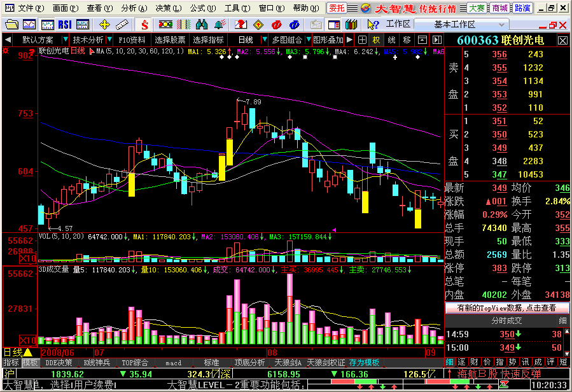Toggle the 权 adjustment button
Viewport: 572px width, 392px height.
[x=376, y=40]
